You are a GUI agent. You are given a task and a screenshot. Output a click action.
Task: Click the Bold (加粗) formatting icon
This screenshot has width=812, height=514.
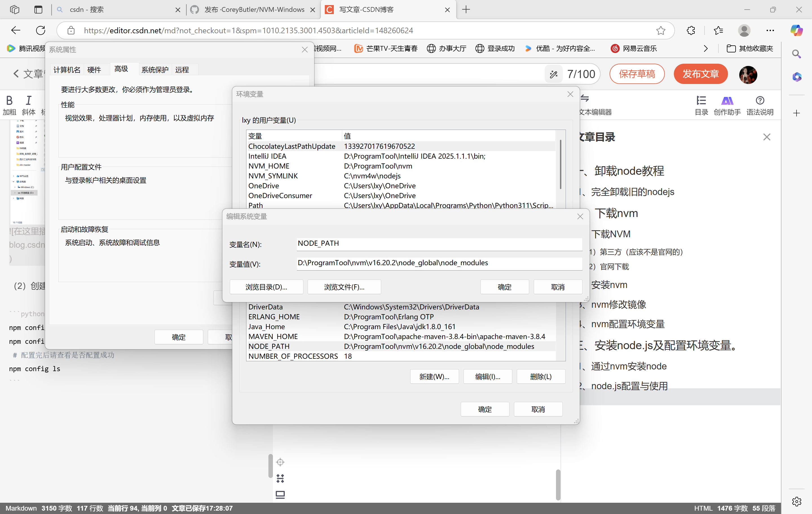[9, 100]
